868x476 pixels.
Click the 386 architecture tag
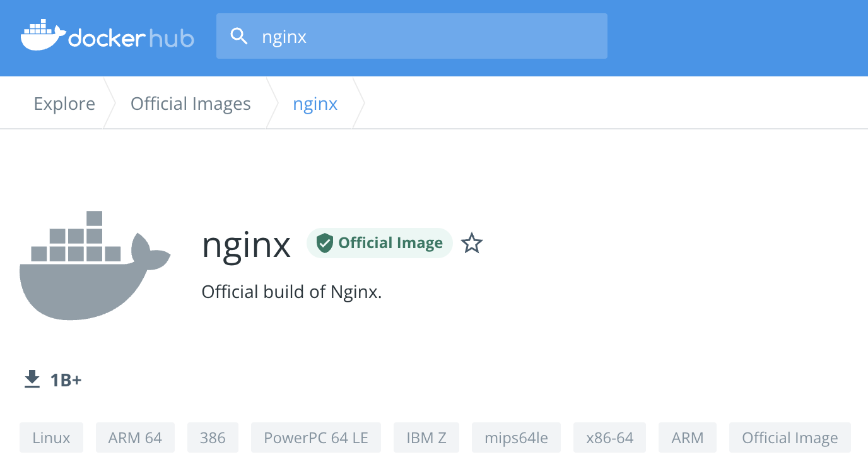(x=213, y=437)
